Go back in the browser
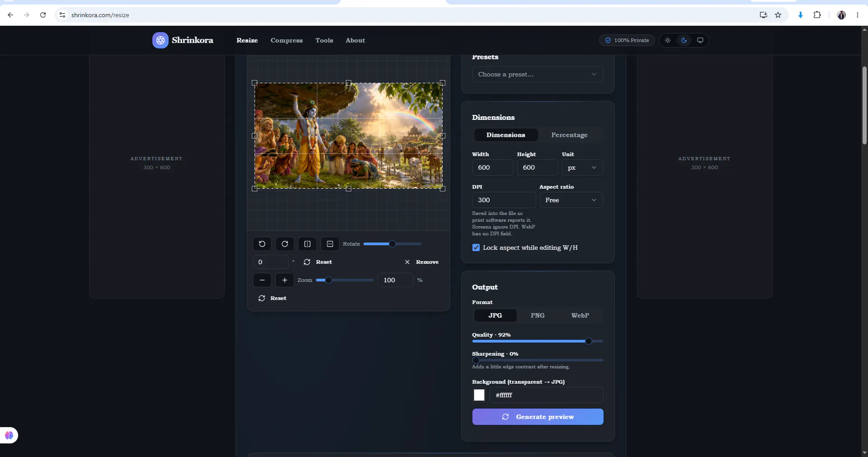868x457 pixels. pos(10,15)
